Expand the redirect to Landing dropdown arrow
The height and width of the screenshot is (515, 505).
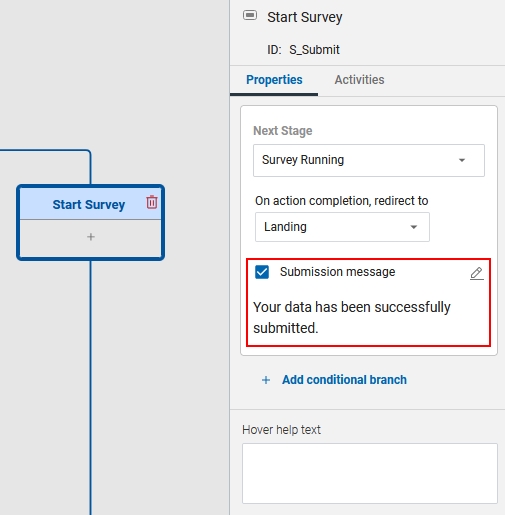click(414, 227)
